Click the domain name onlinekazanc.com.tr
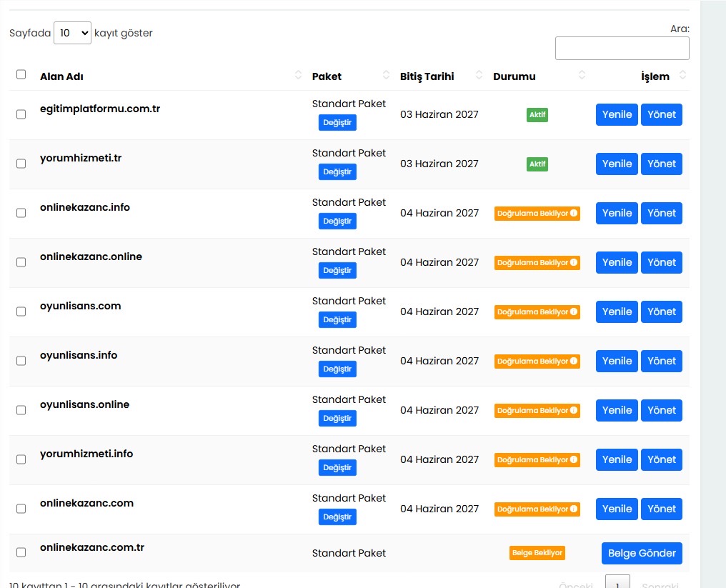726x588 pixels. click(x=92, y=547)
